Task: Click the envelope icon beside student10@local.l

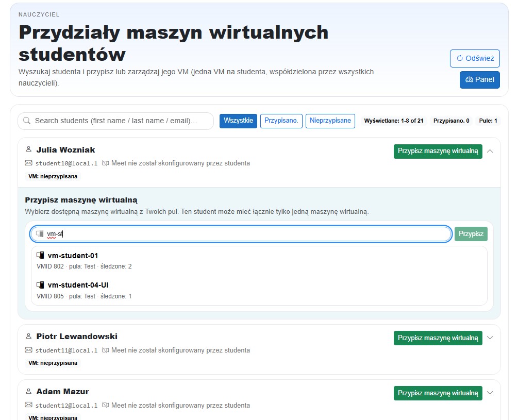Action: click(28, 163)
